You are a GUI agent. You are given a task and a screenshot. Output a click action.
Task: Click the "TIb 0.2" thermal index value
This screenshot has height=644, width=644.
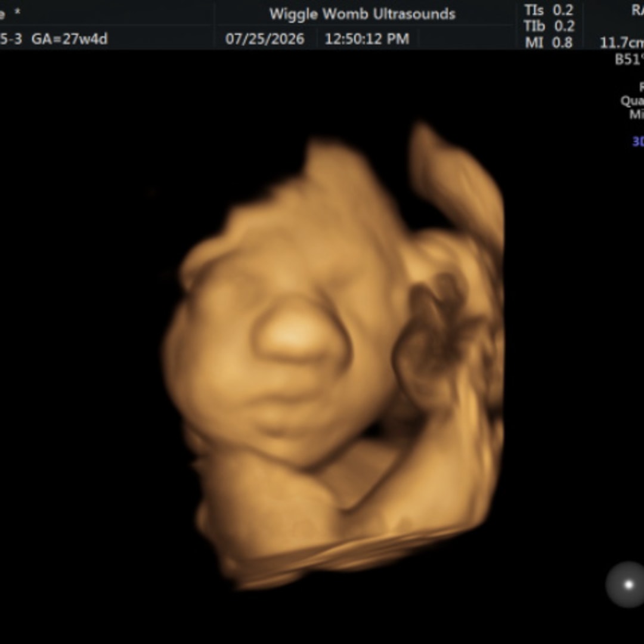coord(549,26)
